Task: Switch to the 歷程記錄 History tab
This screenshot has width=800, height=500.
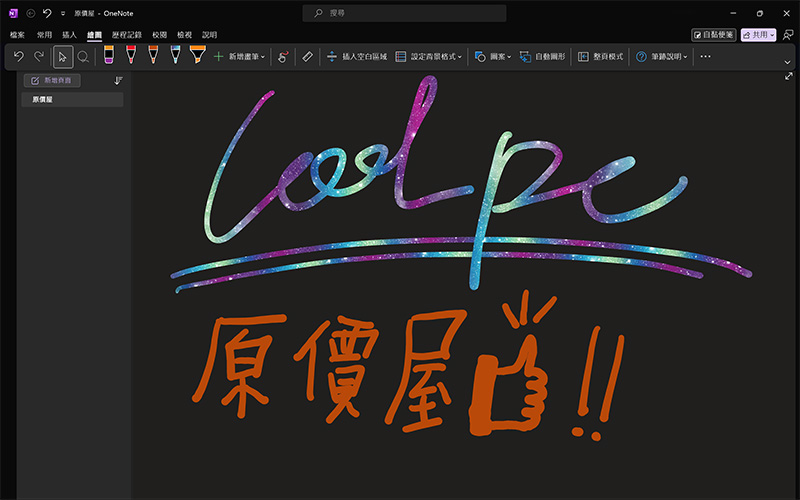Action: point(127,35)
